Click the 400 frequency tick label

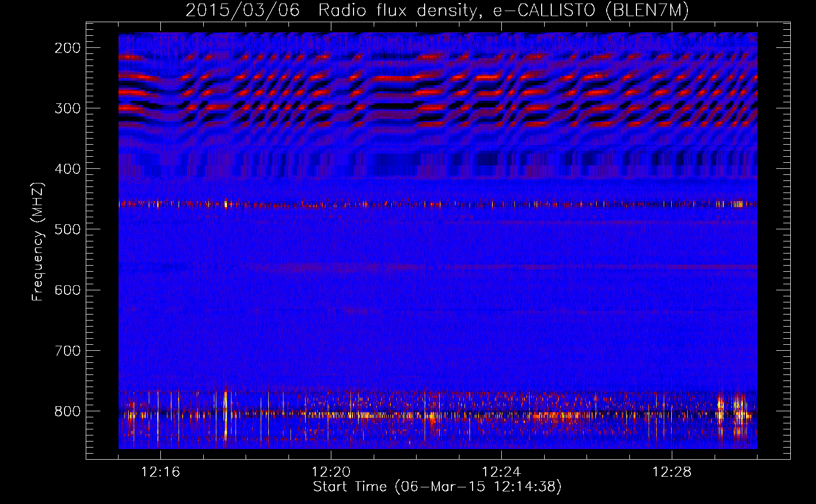[x=68, y=169]
